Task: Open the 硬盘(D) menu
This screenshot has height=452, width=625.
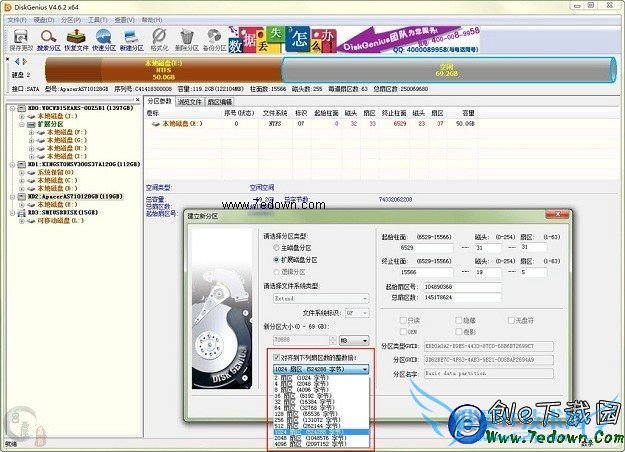Action: [x=44, y=20]
